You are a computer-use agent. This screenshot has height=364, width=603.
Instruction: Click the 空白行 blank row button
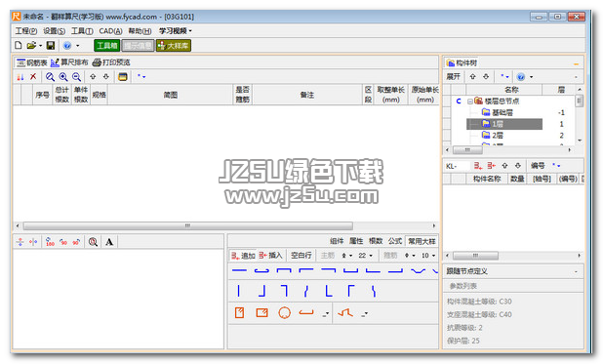(301, 256)
